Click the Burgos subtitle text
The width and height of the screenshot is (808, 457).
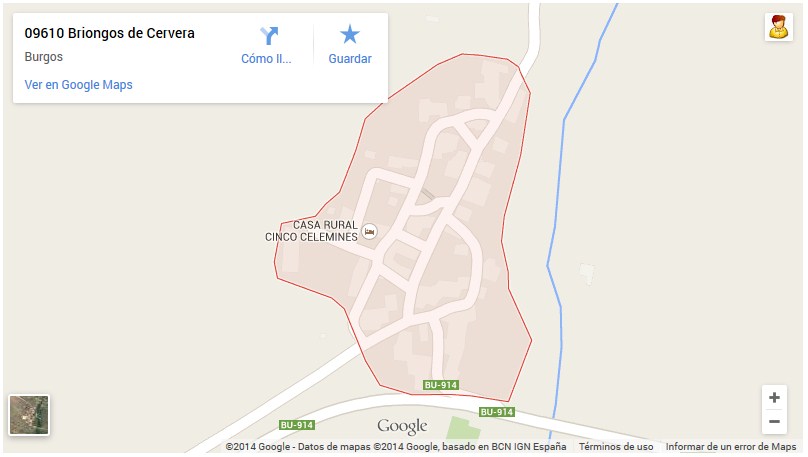(44, 57)
